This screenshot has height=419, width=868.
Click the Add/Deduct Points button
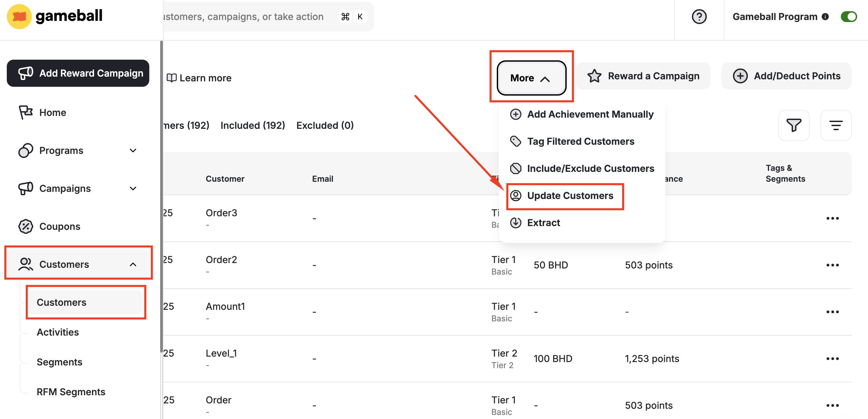tap(787, 76)
